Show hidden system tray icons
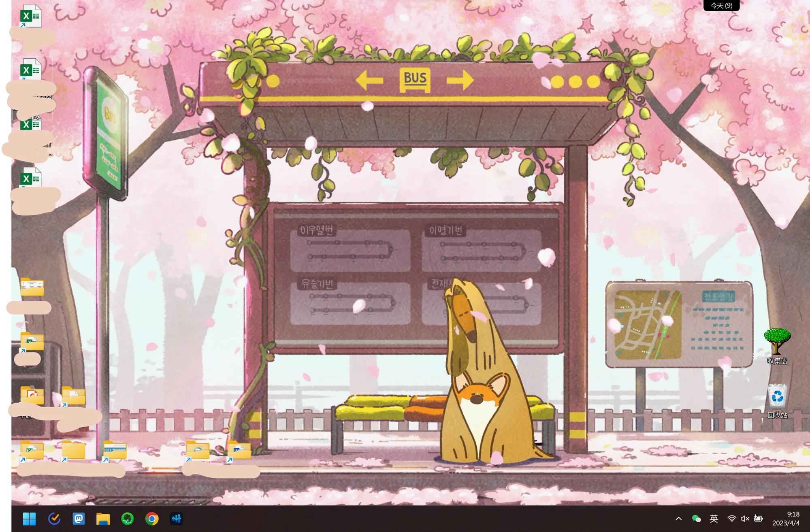 pyautogui.click(x=679, y=519)
